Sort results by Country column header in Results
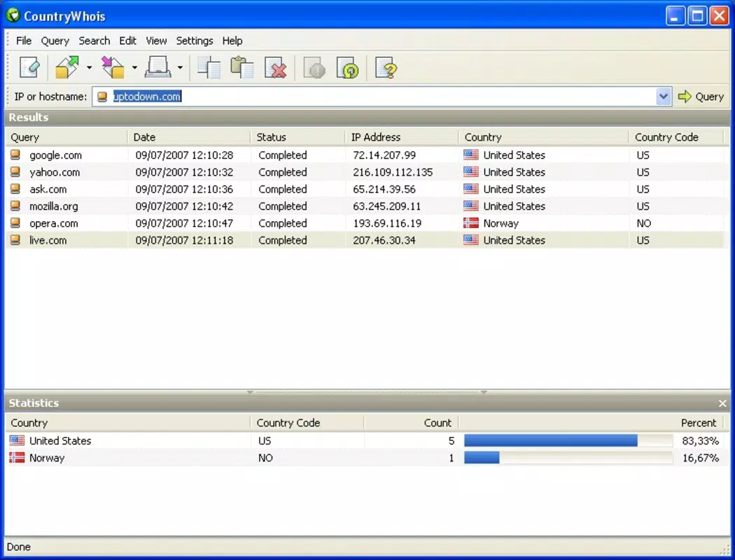Image resolution: width=735 pixels, height=560 pixels. click(544, 137)
